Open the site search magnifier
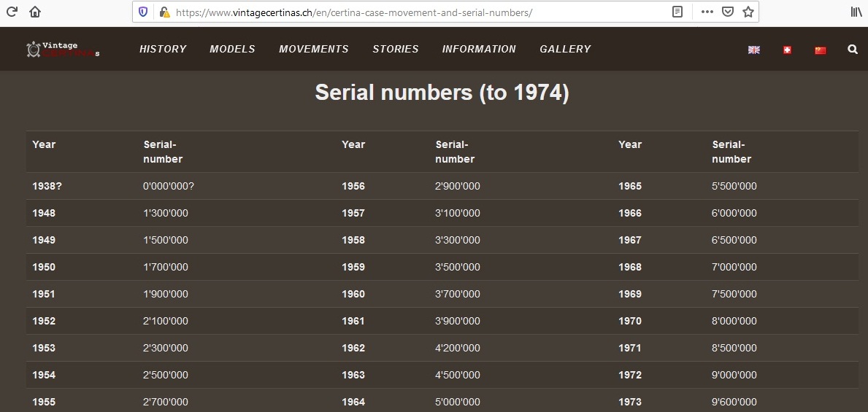Image resolution: width=868 pixels, height=412 pixels. (x=853, y=50)
